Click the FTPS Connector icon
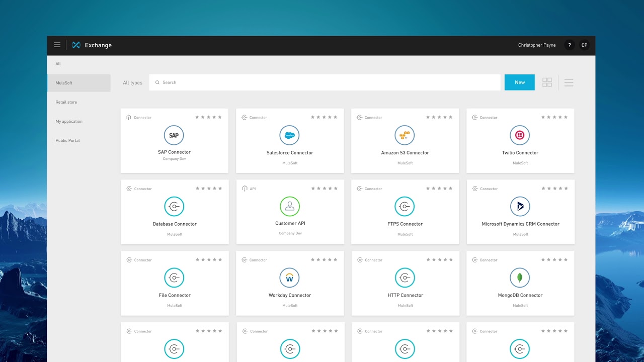This screenshot has height=362, width=644. point(405,207)
